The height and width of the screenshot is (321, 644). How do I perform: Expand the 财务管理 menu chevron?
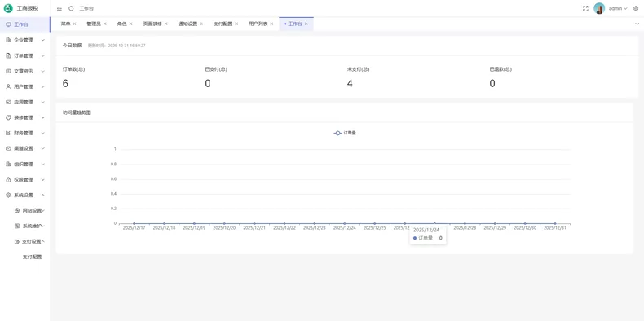click(x=42, y=133)
